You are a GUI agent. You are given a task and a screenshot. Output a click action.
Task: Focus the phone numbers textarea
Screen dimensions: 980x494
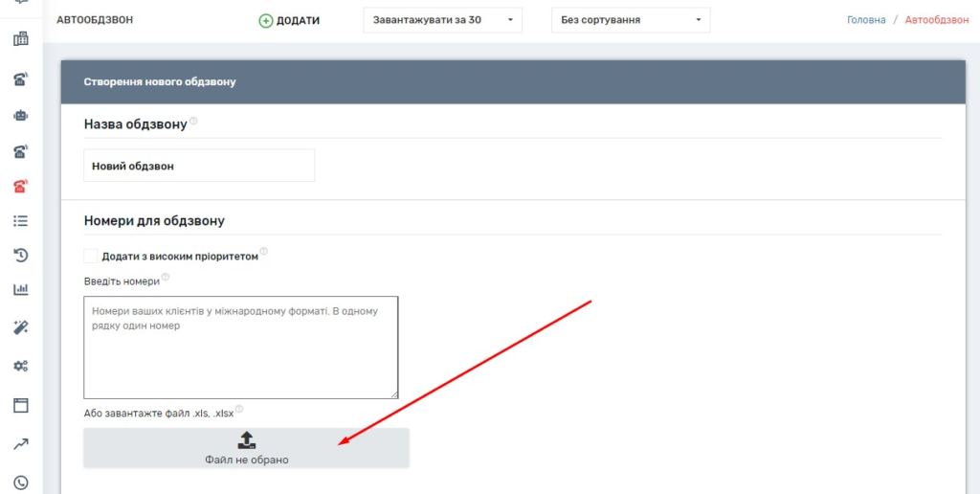[x=240, y=347]
